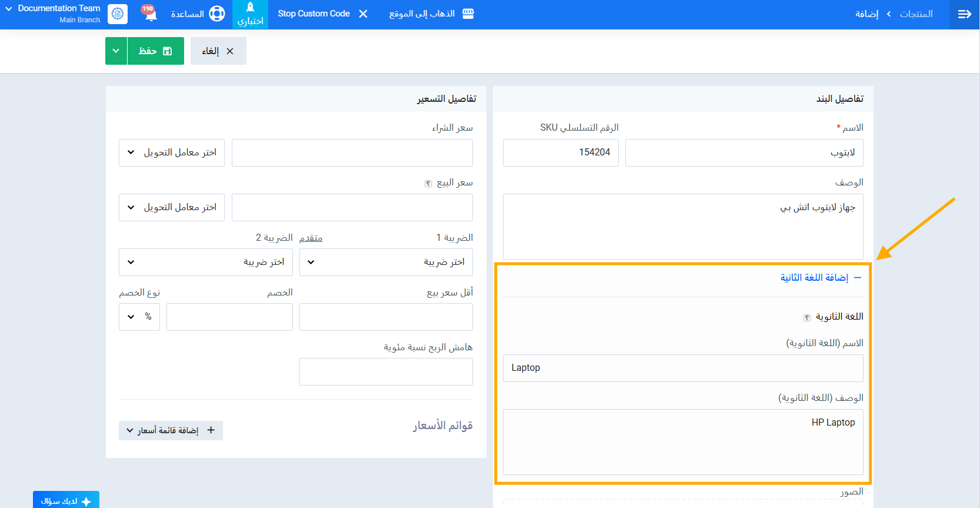The width and height of the screenshot is (980, 508).
Task: Open the متقدم advanced tax link
Action: click(x=311, y=238)
